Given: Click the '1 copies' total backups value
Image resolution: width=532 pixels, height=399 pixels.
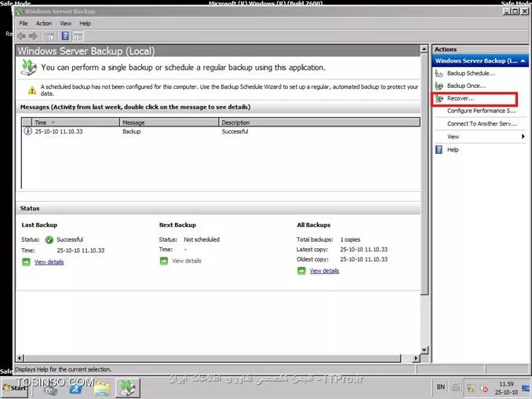Looking at the screenshot, I should pos(350,240).
